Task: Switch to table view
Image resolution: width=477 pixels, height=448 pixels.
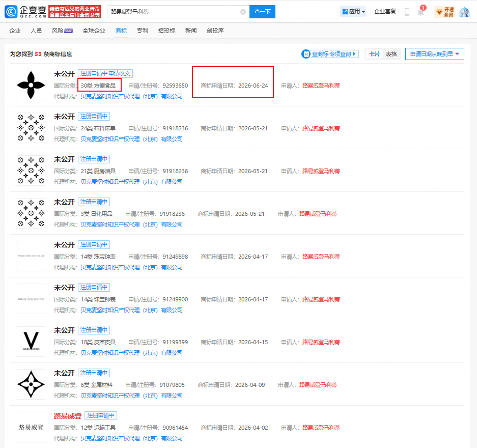Action: point(391,54)
